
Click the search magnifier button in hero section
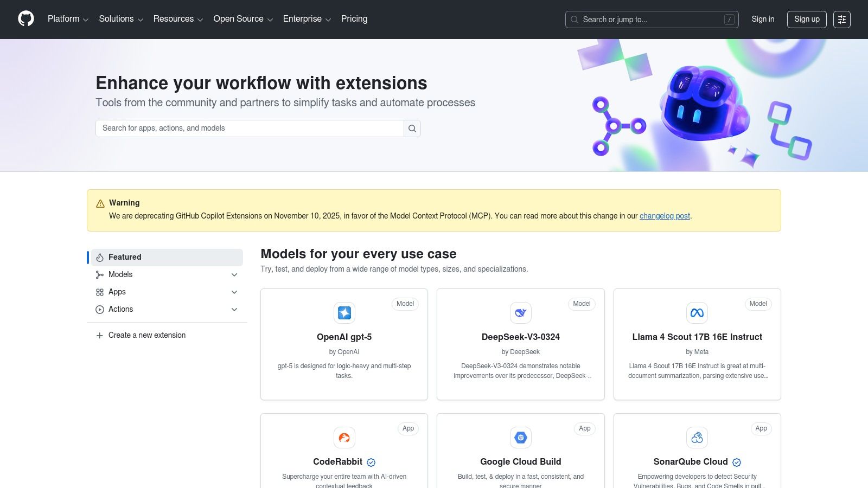[412, 128]
